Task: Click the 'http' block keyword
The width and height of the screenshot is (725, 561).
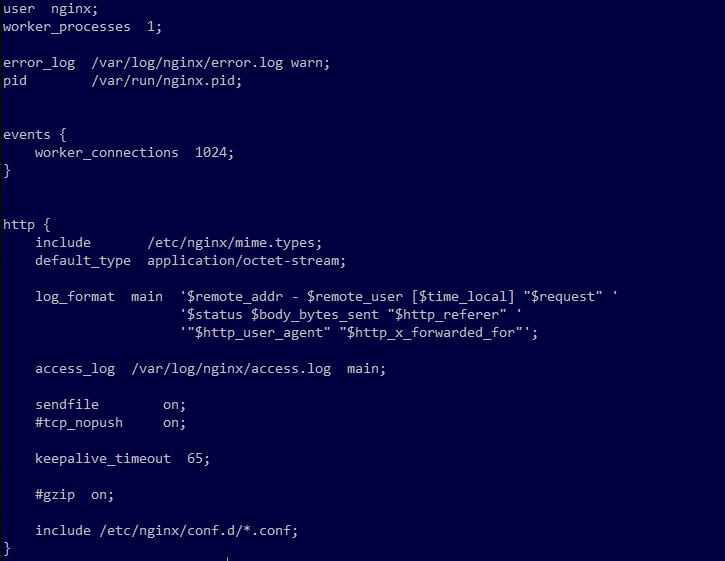Action: (19, 224)
